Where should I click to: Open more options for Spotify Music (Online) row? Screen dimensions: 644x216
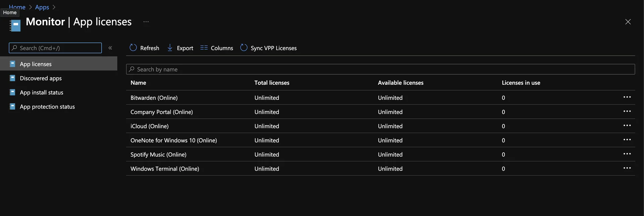click(627, 154)
